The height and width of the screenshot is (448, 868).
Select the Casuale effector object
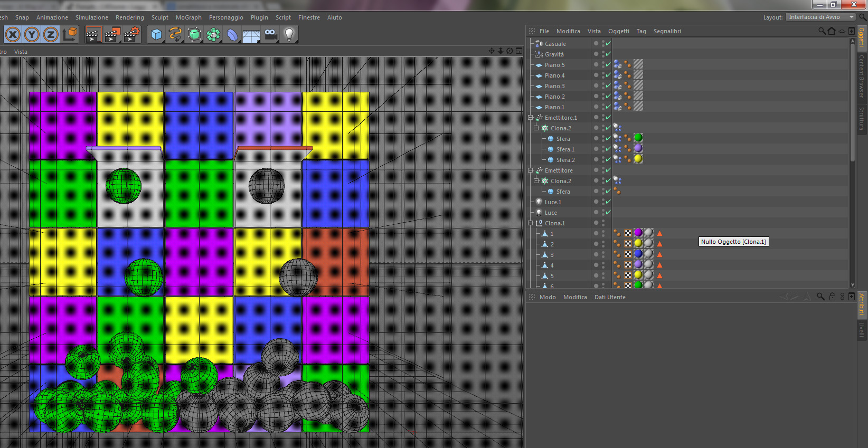tap(555, 44)
